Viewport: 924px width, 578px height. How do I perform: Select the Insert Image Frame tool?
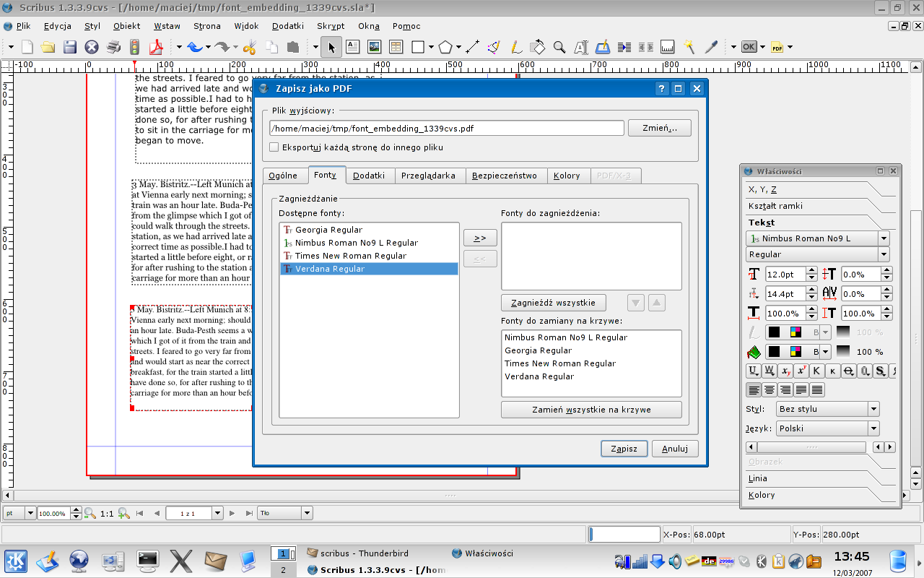[374, 48]
